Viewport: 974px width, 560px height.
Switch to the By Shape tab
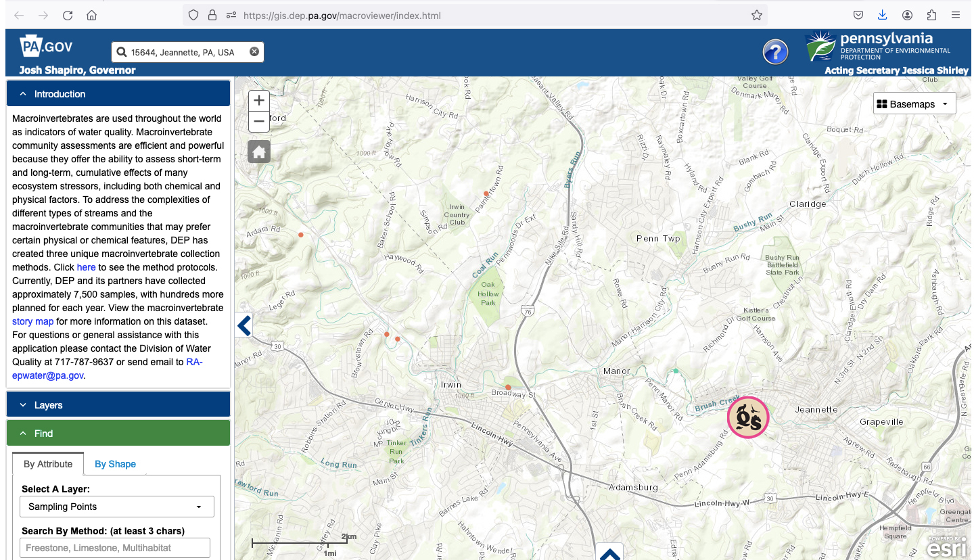click(x=115, y=464)
